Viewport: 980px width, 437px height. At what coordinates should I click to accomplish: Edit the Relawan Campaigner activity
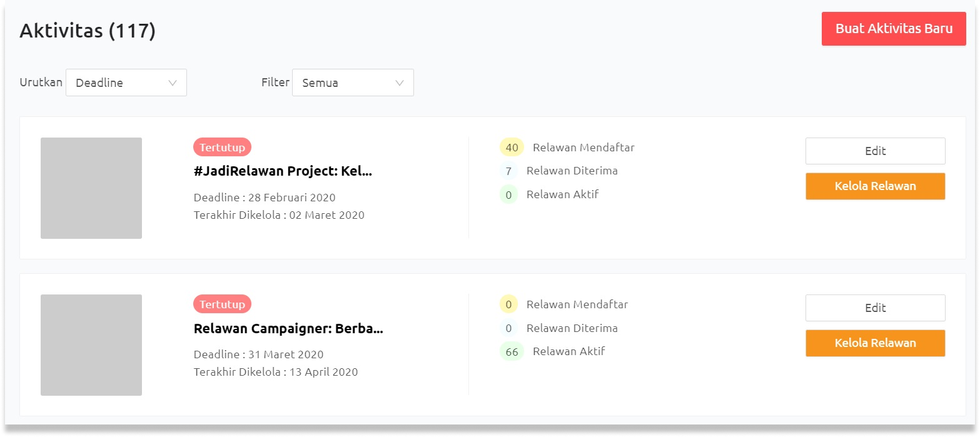click(x=875, y=308)
